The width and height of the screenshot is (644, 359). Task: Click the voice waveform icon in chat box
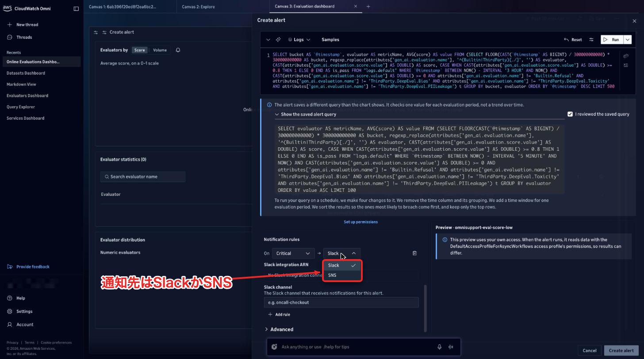451,347
